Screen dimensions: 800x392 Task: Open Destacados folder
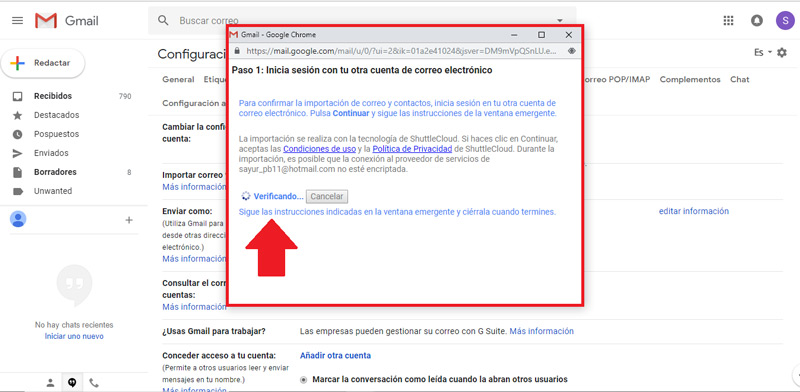pyautogui.click(x=57, y=115)
